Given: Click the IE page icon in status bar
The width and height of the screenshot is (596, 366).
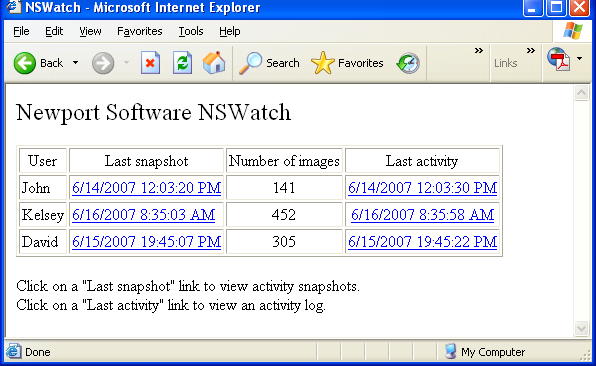Looking at the screenshot, I should tap(14, 352).
